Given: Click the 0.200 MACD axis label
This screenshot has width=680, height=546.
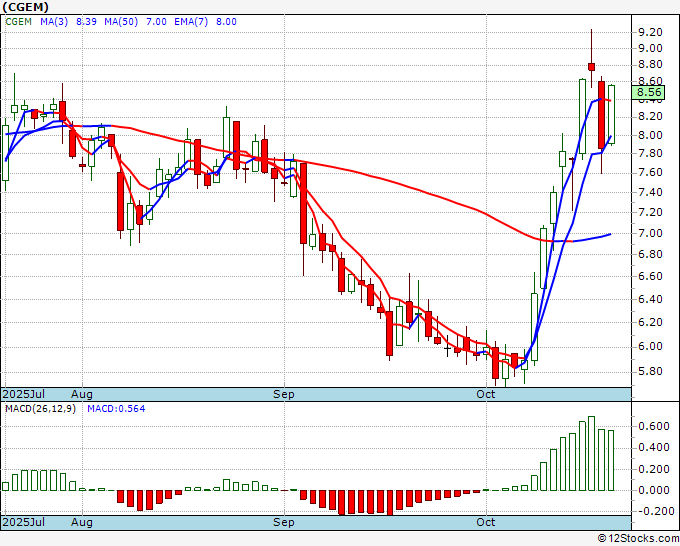Looking at the screenshot, I should [654, 469].
